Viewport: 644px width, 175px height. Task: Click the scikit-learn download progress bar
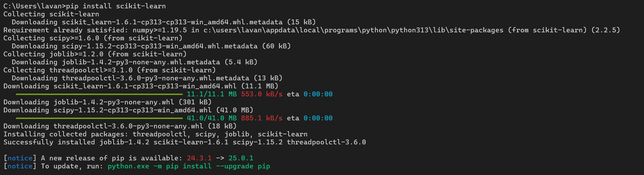click(x=99, y=94)
